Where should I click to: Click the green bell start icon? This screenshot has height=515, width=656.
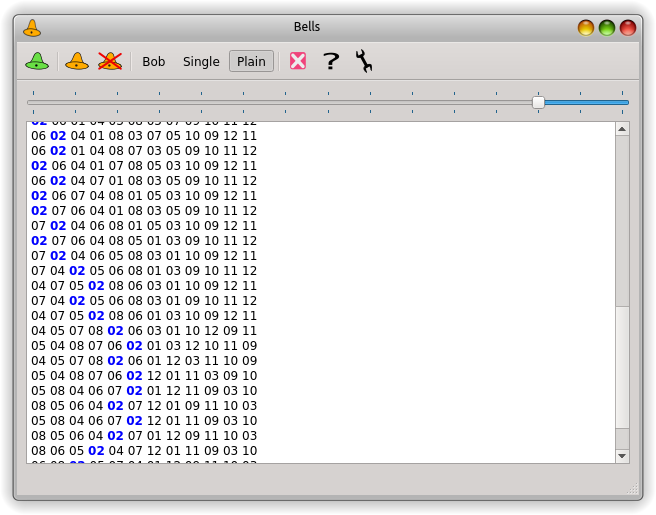(x=37, y=61)
